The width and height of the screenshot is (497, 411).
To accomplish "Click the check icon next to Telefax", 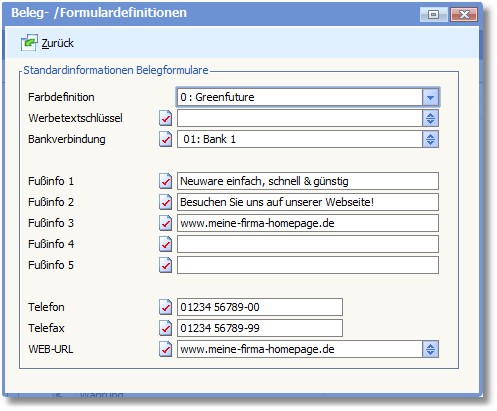I will click(165, 328).
